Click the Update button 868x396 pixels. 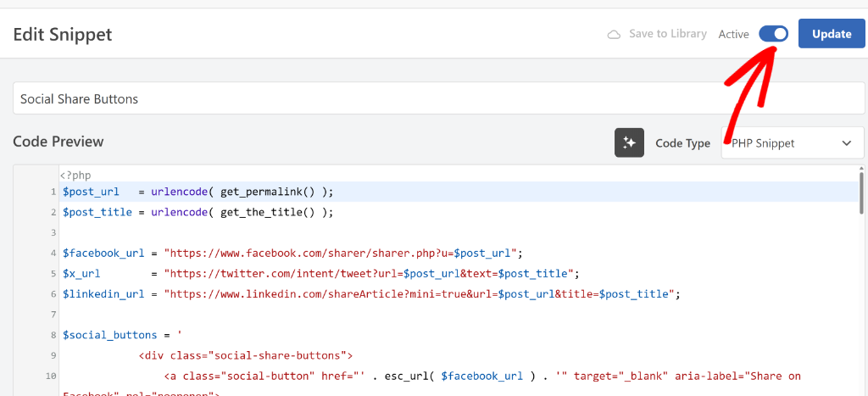pyautogui.click(x=832, y=34)
